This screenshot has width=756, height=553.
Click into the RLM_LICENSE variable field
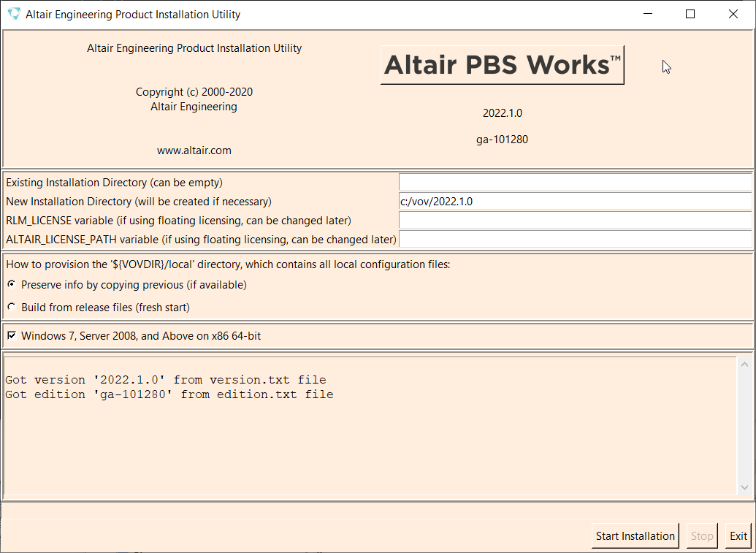pyautogui.click(x=575, y=221)
